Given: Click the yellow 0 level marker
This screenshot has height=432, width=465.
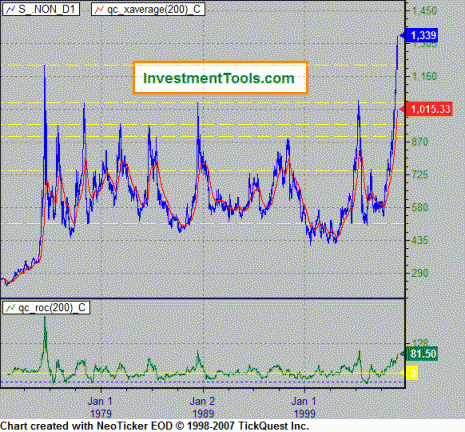Looking at the screenshot, I should pyautogui.click(x=412, y=373).
